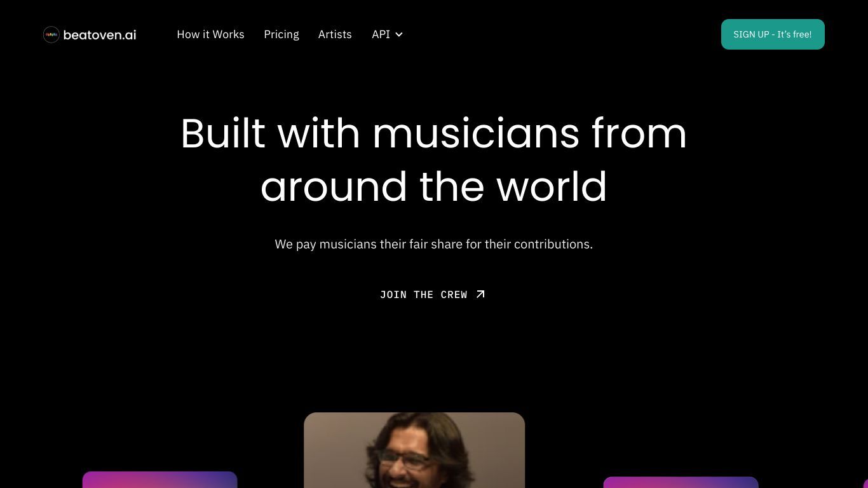Open the musician photo with glasses
Viewport: 868px width, 488px height.
click(x=414, y=451)
